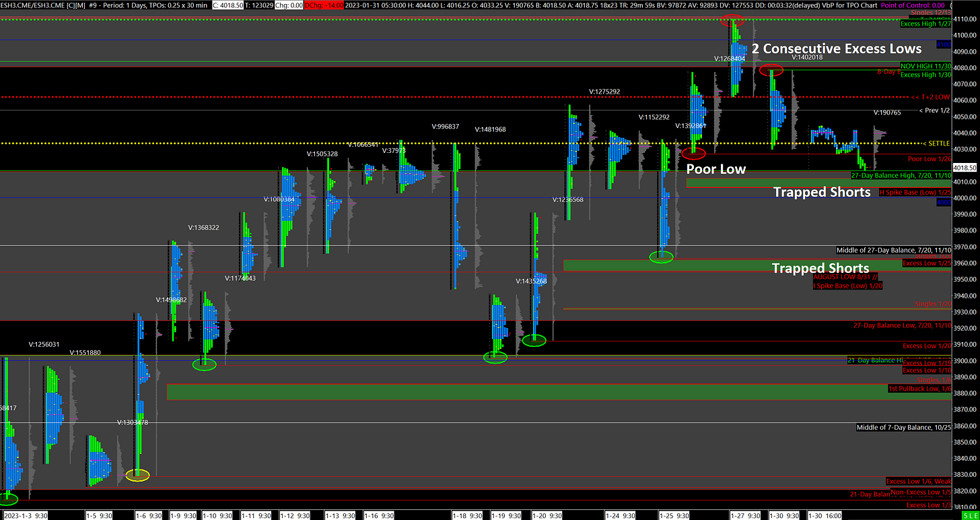Click the 'Poor Low 1/26' level label
Viewport: 980px width, 520px height.
point(928,160)
